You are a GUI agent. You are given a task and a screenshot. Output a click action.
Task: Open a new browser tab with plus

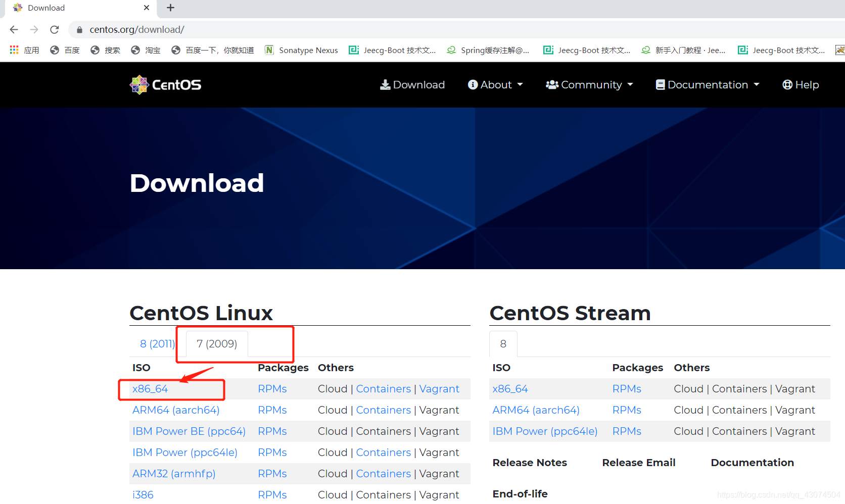pyautogui.click(x=170, y=8)
